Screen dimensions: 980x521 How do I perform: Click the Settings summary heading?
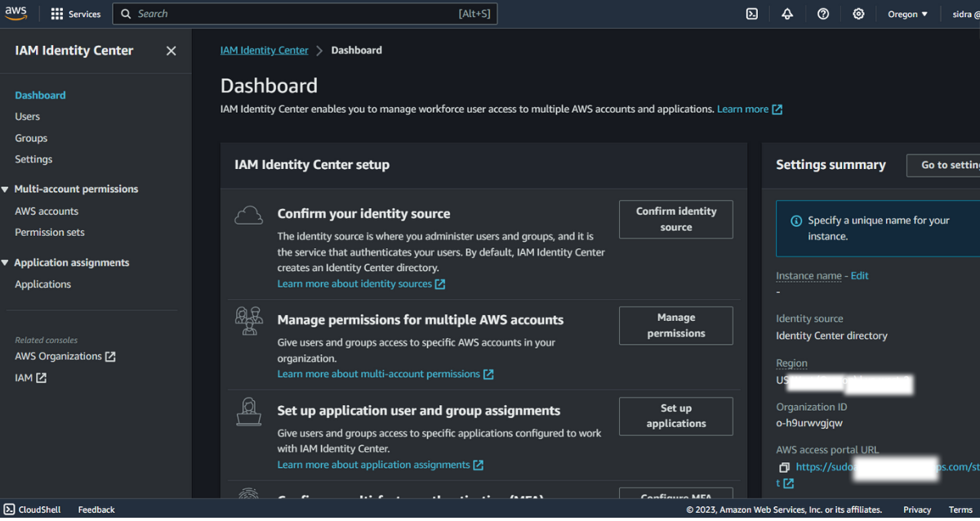831,165
